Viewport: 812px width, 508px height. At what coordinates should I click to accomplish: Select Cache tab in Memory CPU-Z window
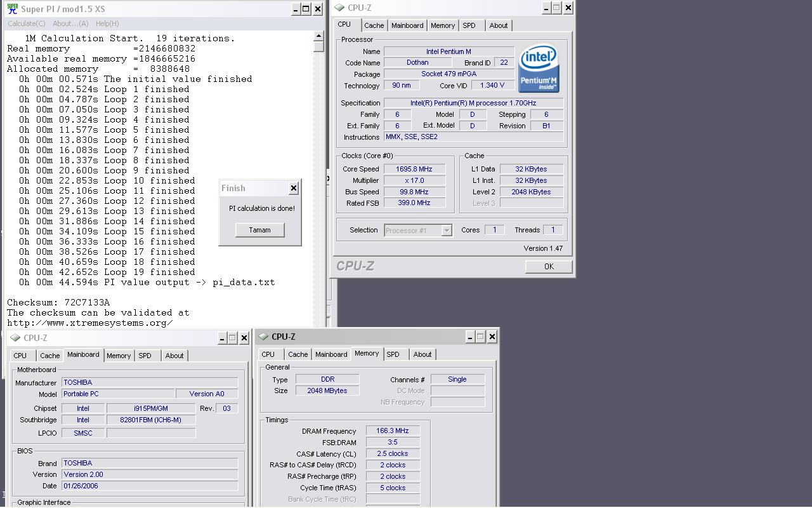coord(298,354)
